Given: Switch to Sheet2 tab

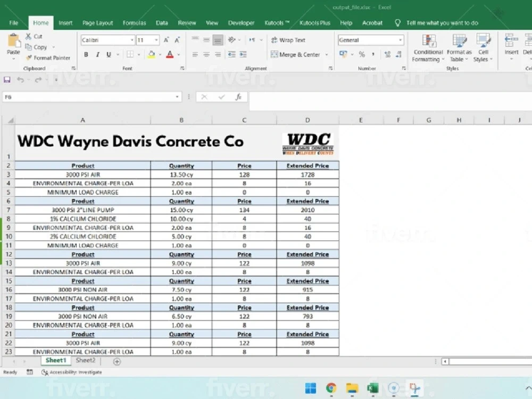Looking at the screenshot, I should point(86,360).
